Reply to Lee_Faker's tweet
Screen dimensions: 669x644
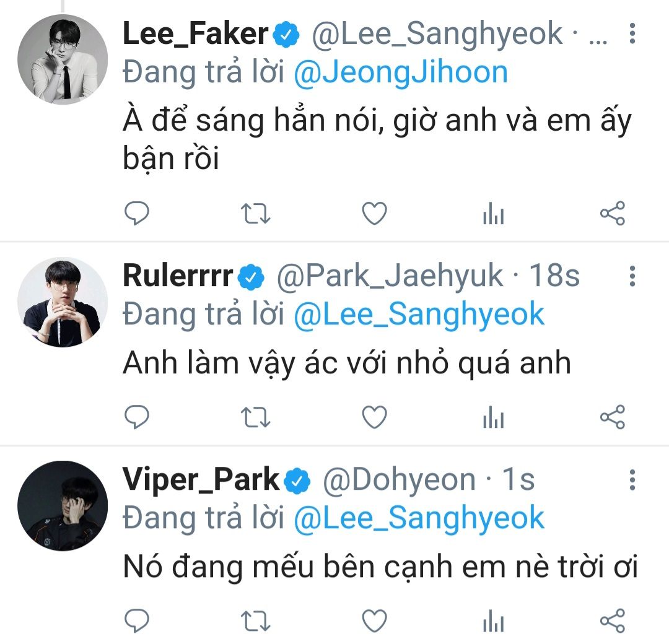137,214
